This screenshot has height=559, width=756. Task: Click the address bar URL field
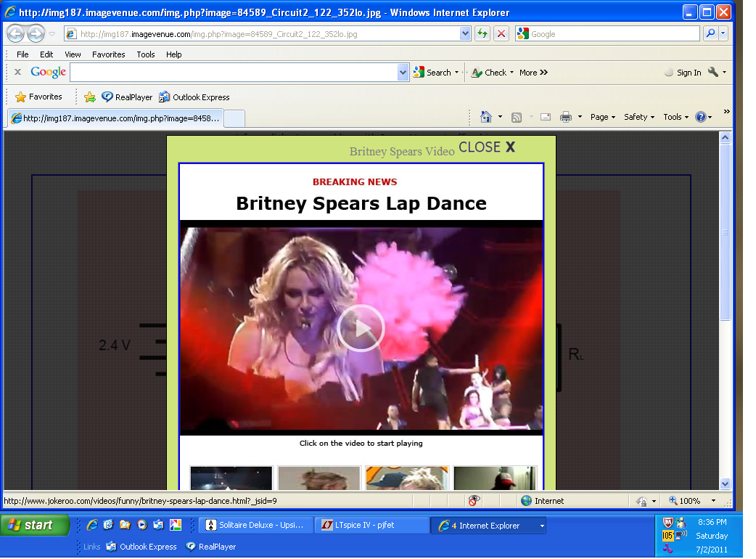(x=263, y=34)
